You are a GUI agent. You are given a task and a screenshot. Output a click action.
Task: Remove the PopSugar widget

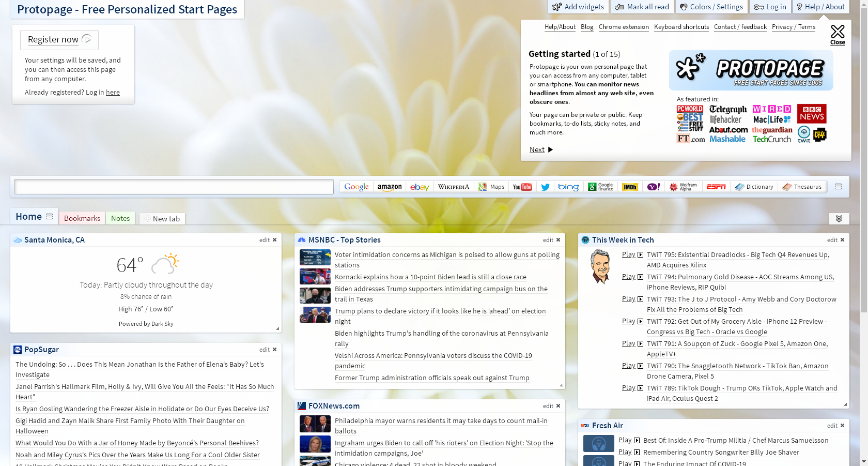[274, 350]
